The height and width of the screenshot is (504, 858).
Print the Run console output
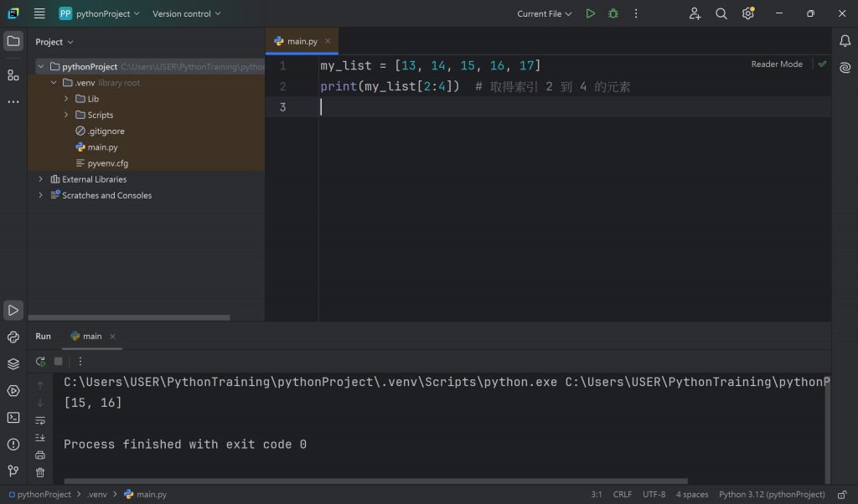coord(40,455)
